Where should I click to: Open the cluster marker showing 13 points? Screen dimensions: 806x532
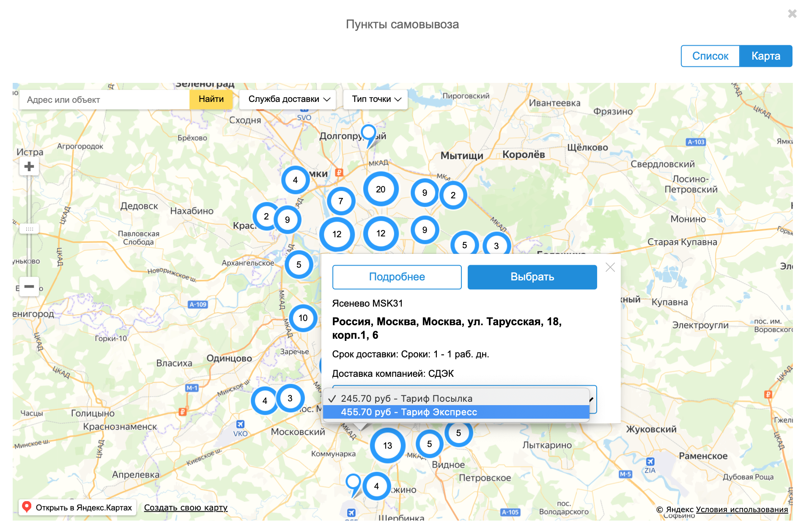point(387,445)
